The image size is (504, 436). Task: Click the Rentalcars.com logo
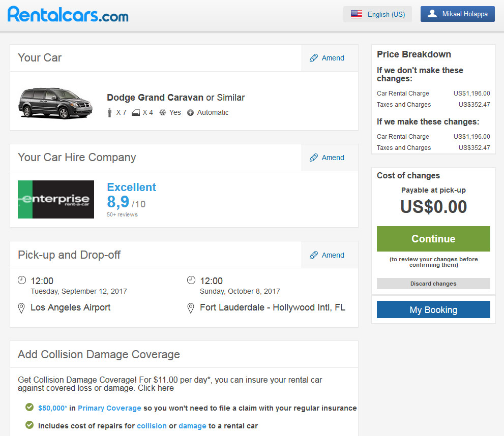[x=68, y=14]
